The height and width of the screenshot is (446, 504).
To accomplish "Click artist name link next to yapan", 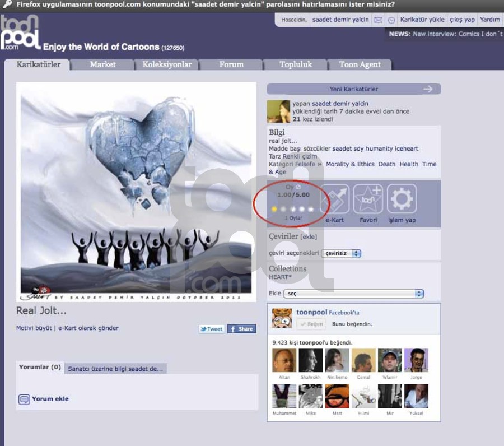I will (340, 104).
